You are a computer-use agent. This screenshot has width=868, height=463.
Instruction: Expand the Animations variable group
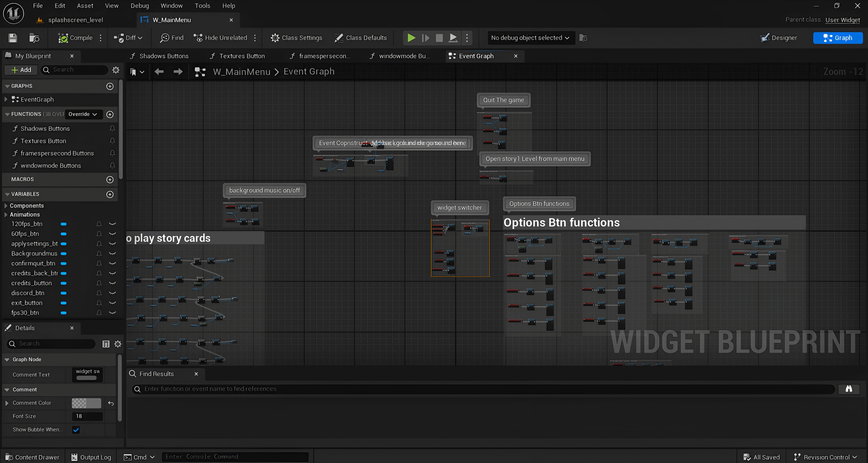click(x=6, y=215)
